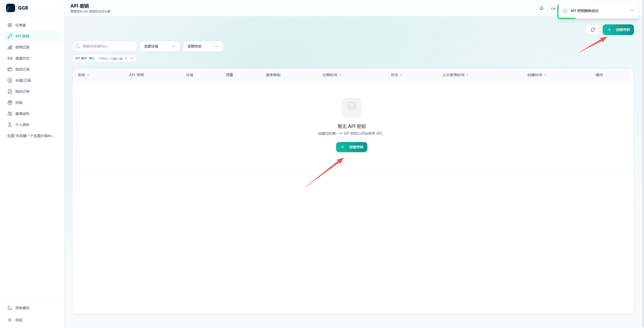Toggle 深色模式 dark mode

coord(32,308)
